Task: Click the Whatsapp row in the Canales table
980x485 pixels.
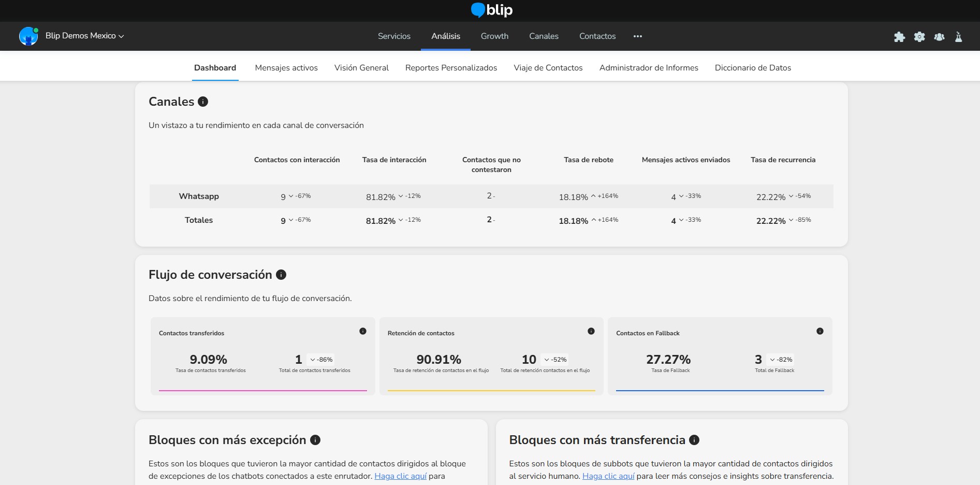Action: coord(199,196)
